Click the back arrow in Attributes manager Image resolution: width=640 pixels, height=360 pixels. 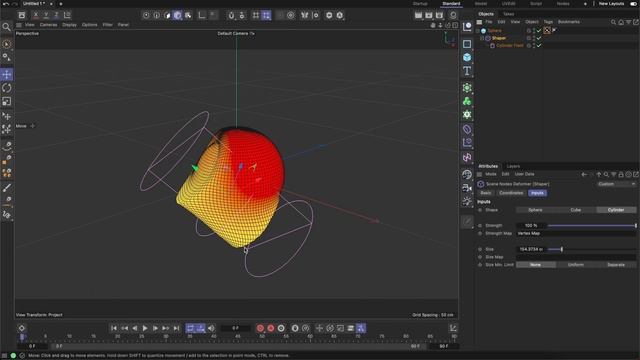pos(584,175)
